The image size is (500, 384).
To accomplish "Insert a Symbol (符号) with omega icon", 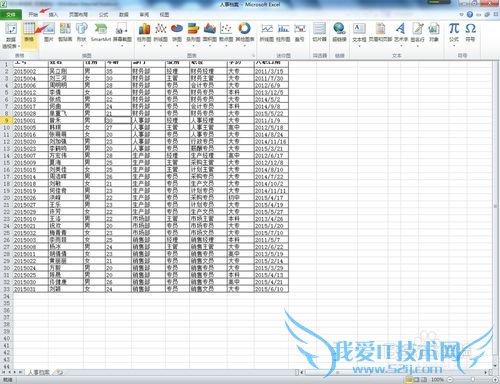I will click(470, 33).
